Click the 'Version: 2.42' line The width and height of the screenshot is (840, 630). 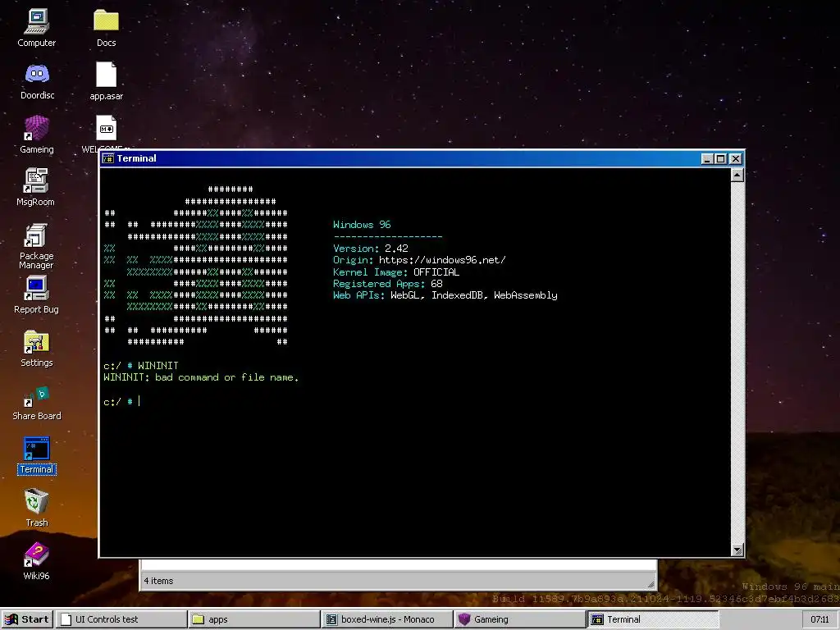[x=371, y=249]
